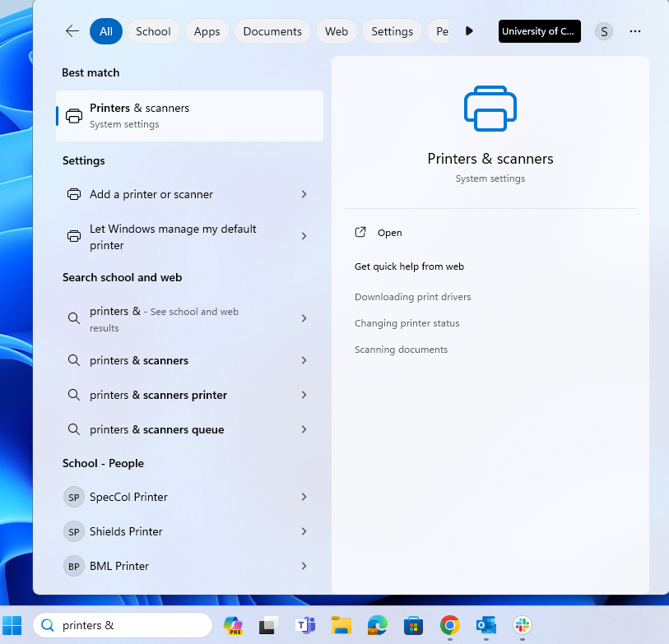Click the Add a printer or scanner icon
Image resolution: width=669 pixels, height=644 pixels.
coord(72,194)
